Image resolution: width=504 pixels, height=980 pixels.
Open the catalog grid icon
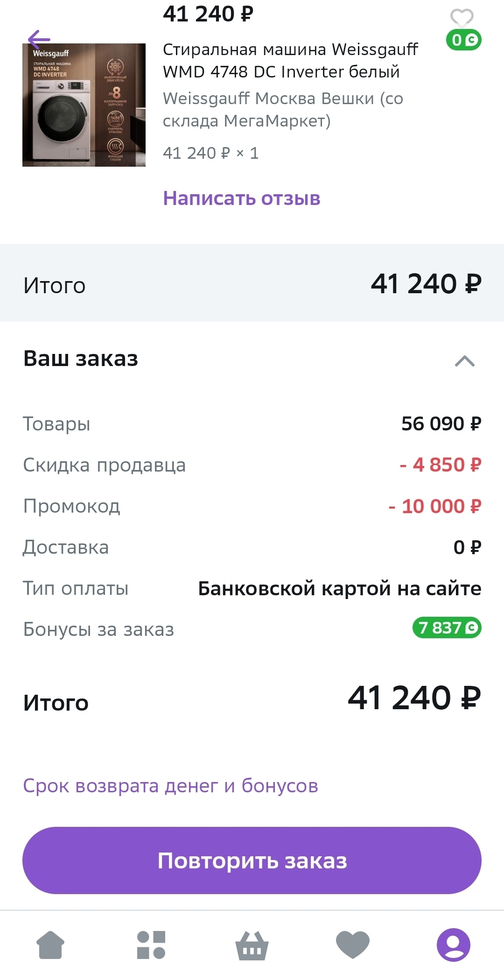click(151, 945)
